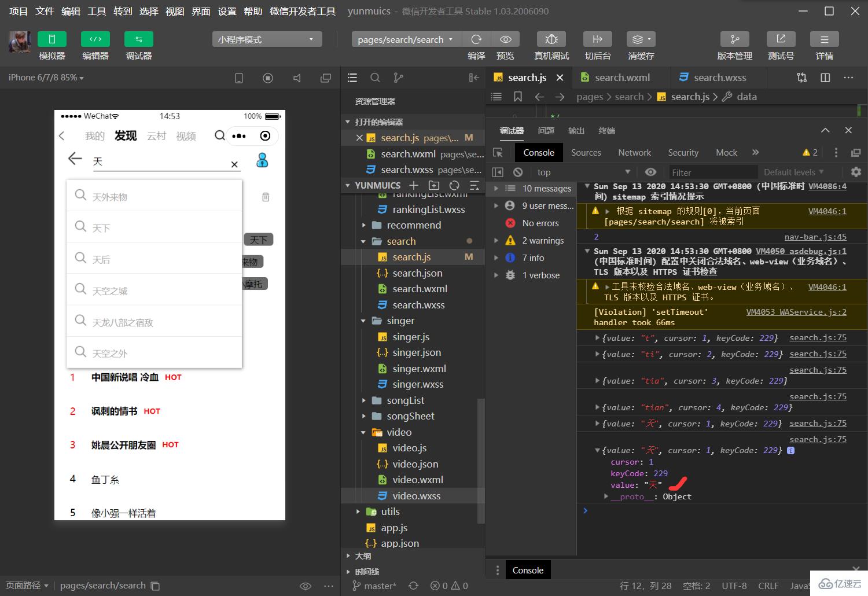The width and height of the screenshot is (868, 596).
Task: Collapse all folders in YUNMUICS
Action: point(475,185)
